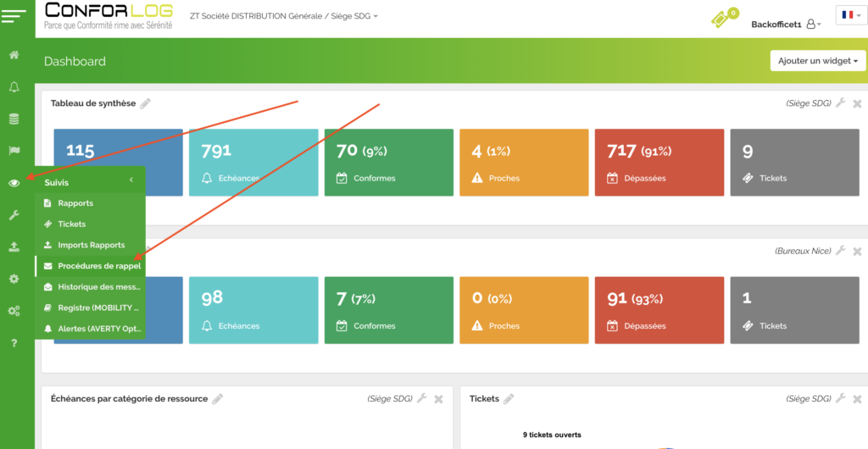Screen dimensions: 868x449
Task: Toggle the Suivis eye icon in sidebar
Action: pos(14,183)
